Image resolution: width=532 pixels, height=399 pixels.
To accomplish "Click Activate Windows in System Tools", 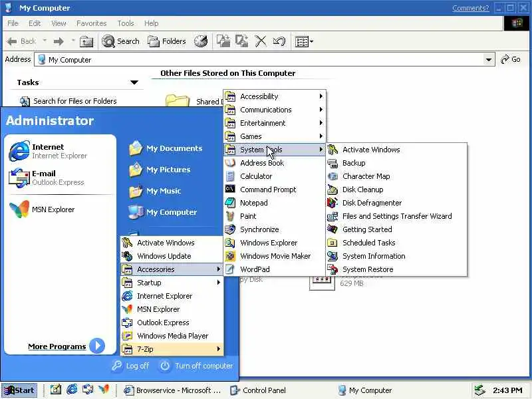I will (396, 150).
